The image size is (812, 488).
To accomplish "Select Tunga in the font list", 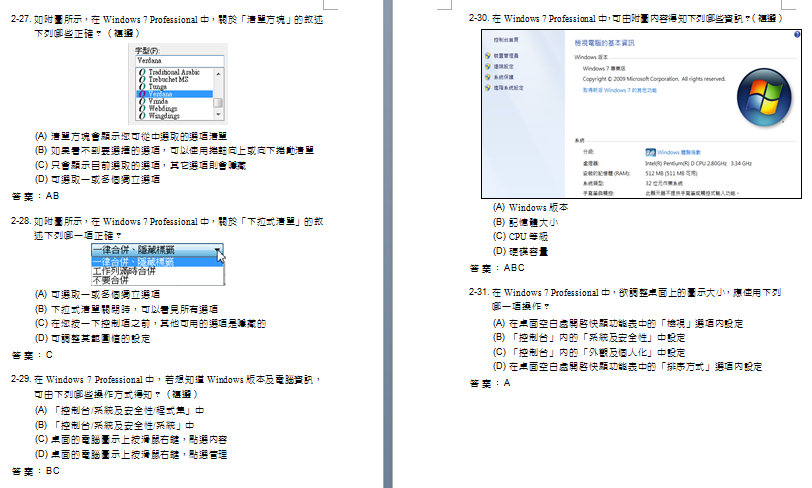I will pos(157,87).
